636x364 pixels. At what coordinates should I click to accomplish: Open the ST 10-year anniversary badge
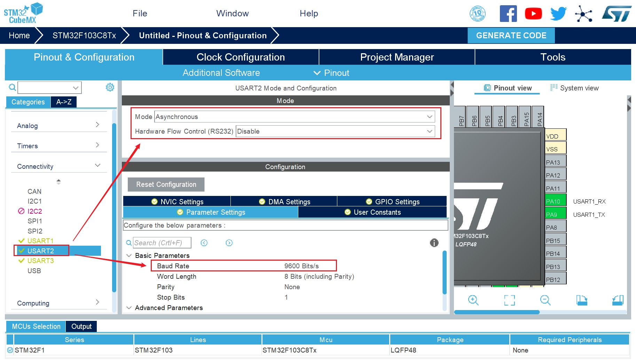[x=478, y=14]
